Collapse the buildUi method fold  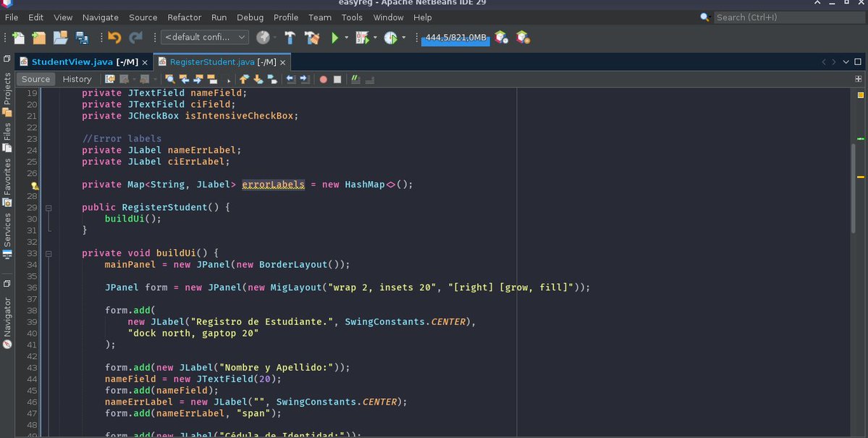[x=49, y=253]
